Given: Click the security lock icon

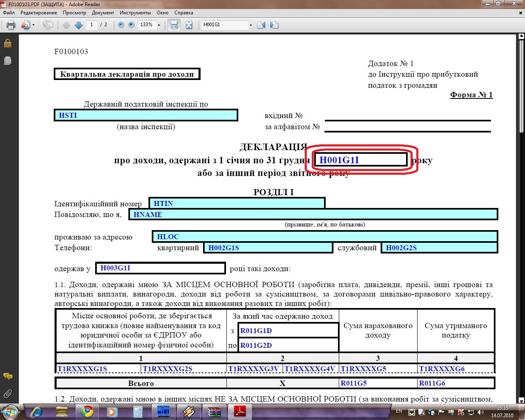Looking at the screenshot, I should [x=7, y=43].
